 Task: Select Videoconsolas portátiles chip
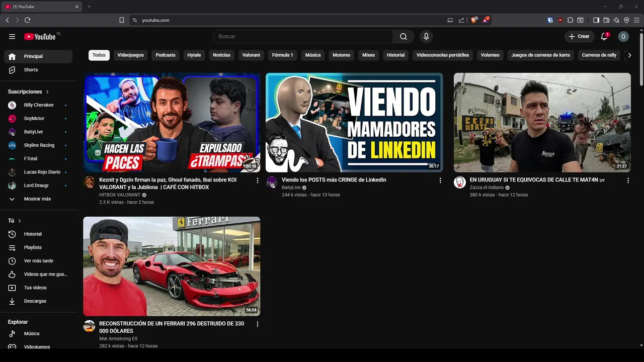point(443,55)
